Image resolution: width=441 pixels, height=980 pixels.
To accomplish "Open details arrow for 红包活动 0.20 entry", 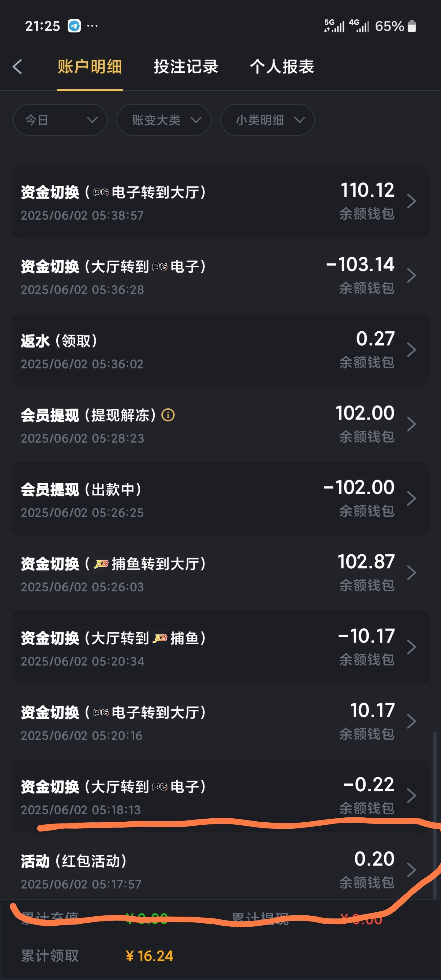I will (x=411, y=870).
